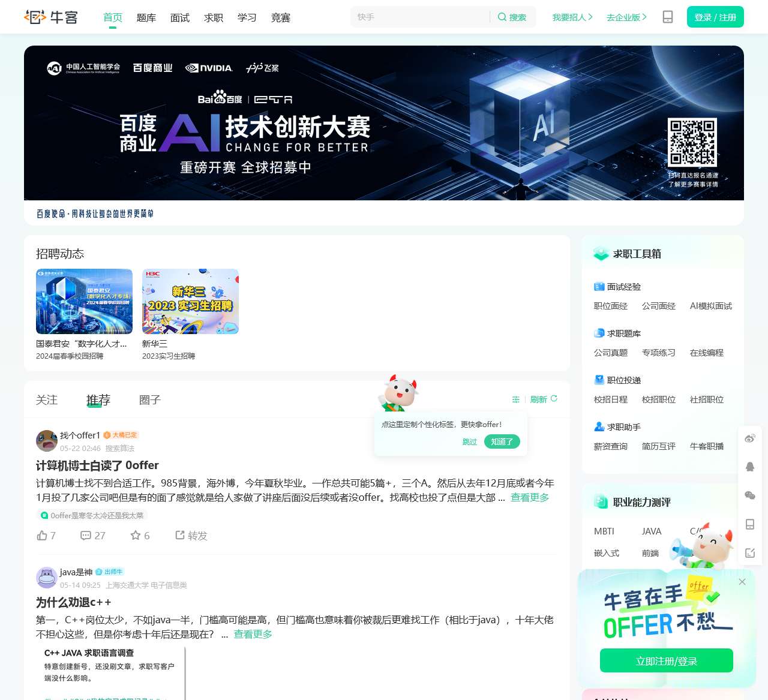This screenshot has width=768, height=700.
Task: Open post title 计算机博士白读了 0offer
Action: click(97, 465)
